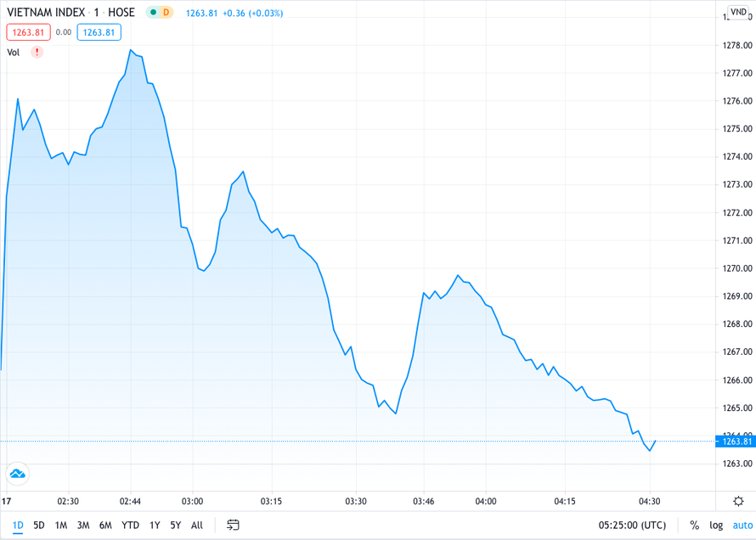Open the VND currency dropdown
This screenshot has width=756, height=540.
[x=737, y=14]
